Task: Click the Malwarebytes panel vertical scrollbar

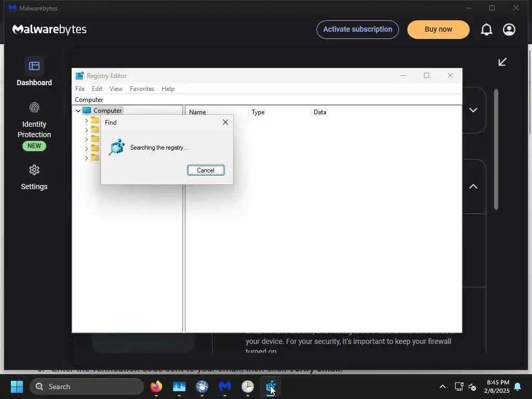Action: click(496, 149)
